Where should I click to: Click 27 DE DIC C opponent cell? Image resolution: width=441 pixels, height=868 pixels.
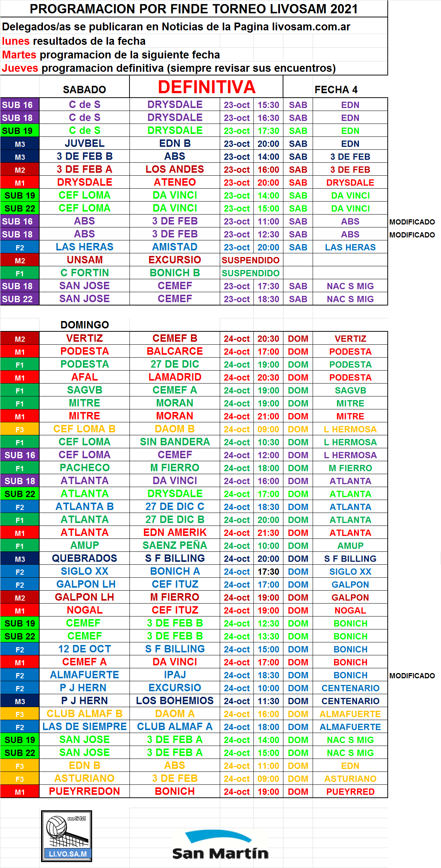point(175,507)
